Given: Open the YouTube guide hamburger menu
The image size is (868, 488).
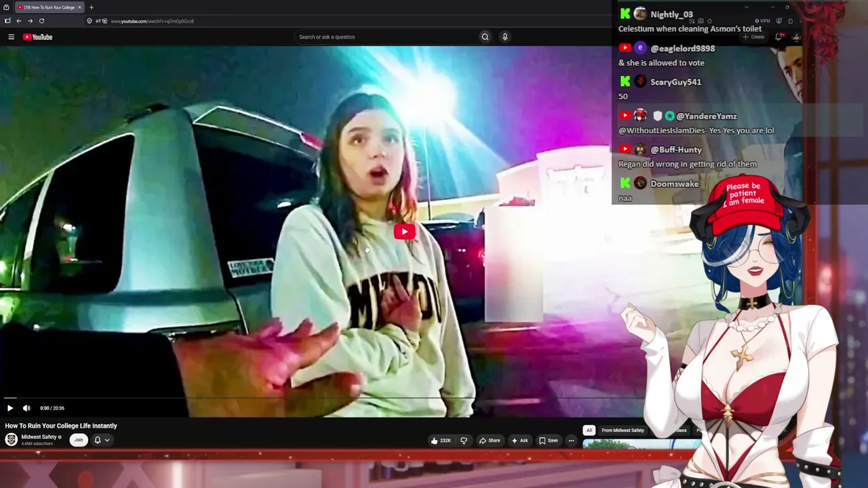Looking at the screenshot, I should pos(11,37).
